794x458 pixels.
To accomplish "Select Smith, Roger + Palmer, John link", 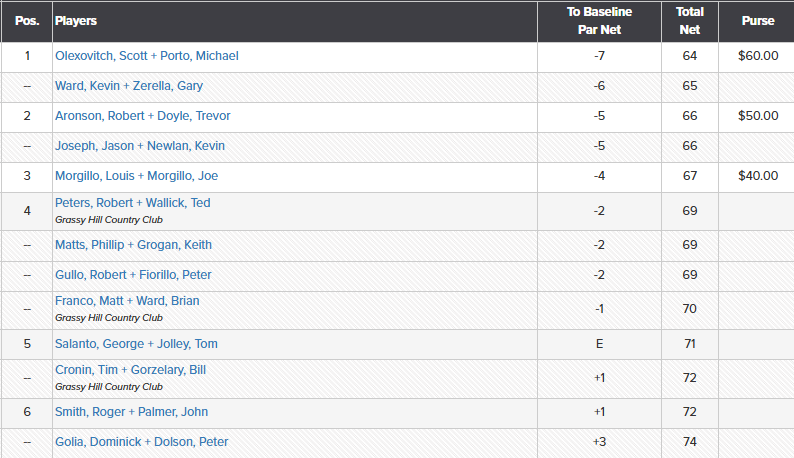I will (x=131, y=412).
